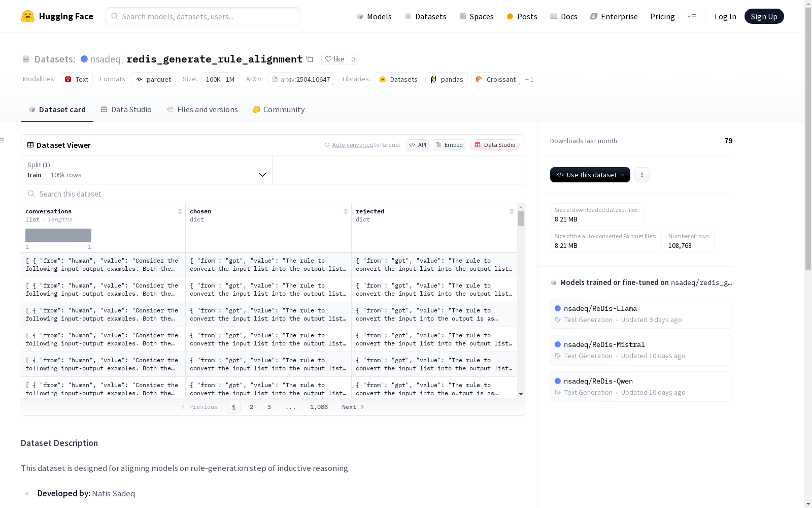Click the Log In link

tap(725, 16)
